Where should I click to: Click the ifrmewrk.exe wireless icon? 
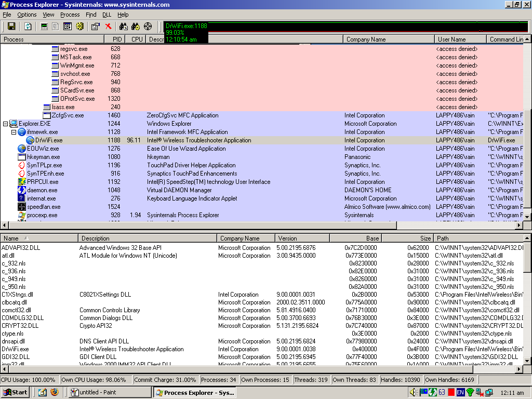coord(22,132)
